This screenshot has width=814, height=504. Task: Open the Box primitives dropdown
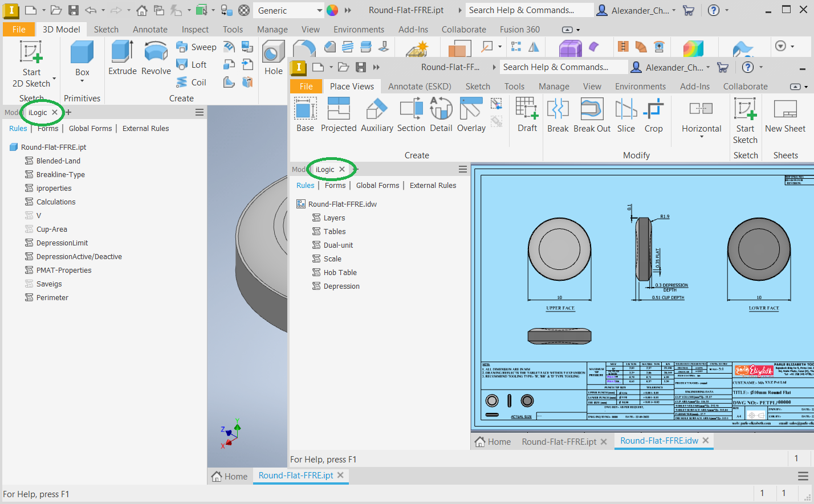[82, 81]
